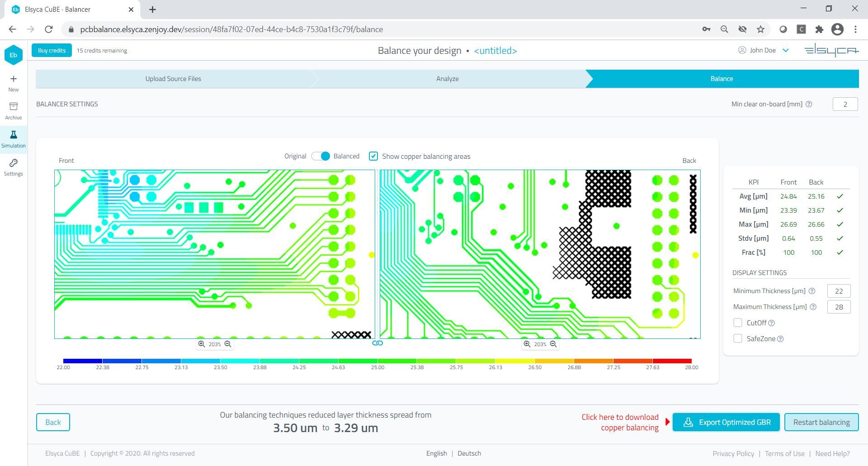Expand the John Doe account dropdown

pyautogui.click(x=786, y=50)
